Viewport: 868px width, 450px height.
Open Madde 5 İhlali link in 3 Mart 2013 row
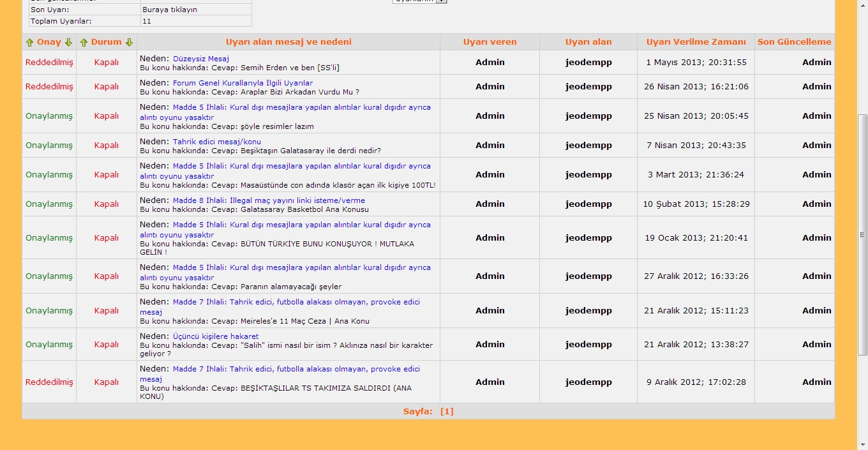(x=285, y=171)
